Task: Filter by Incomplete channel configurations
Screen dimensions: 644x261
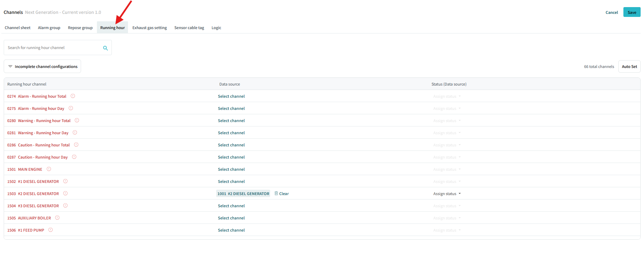Action: (43, 66)
